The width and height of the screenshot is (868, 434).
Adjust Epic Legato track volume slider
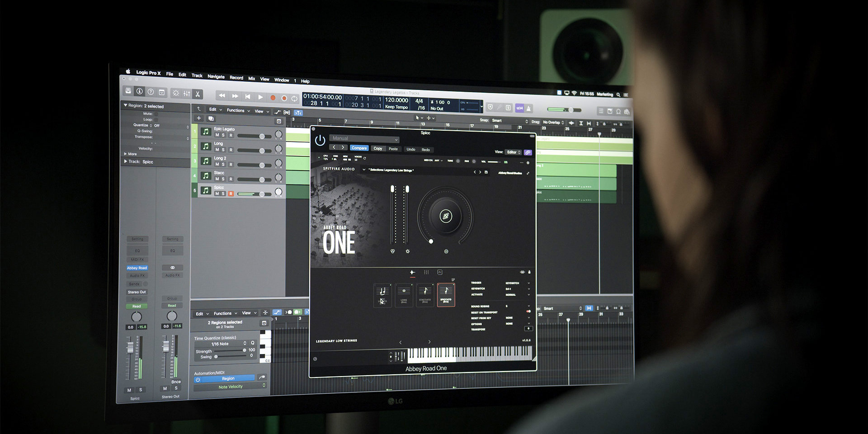254,136
